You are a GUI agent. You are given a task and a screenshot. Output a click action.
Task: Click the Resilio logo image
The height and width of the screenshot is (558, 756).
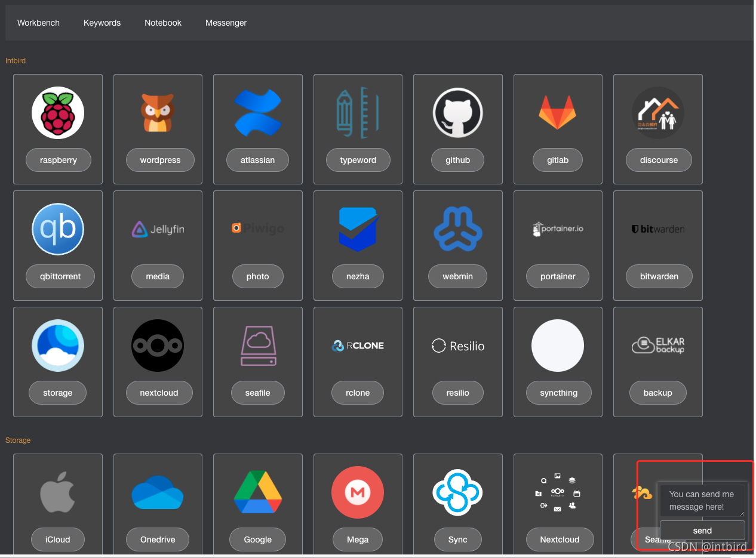(458, 346)
